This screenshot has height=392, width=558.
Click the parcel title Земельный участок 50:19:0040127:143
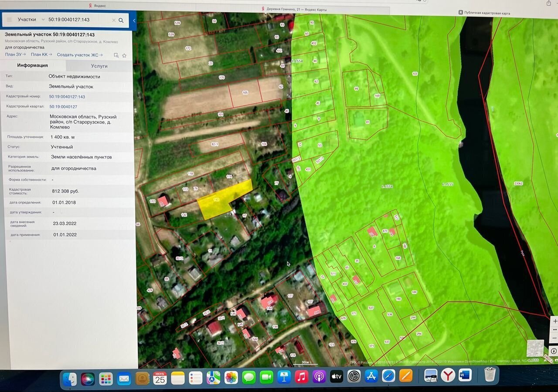pyautogui.click(x=50, y=34)
